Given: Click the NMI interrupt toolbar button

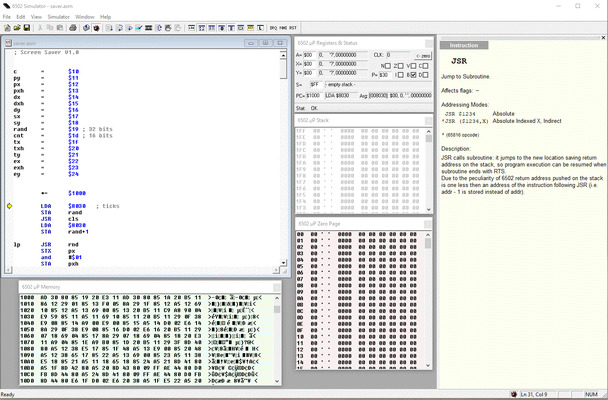Looking at the screenshot, I should (283, 28).
